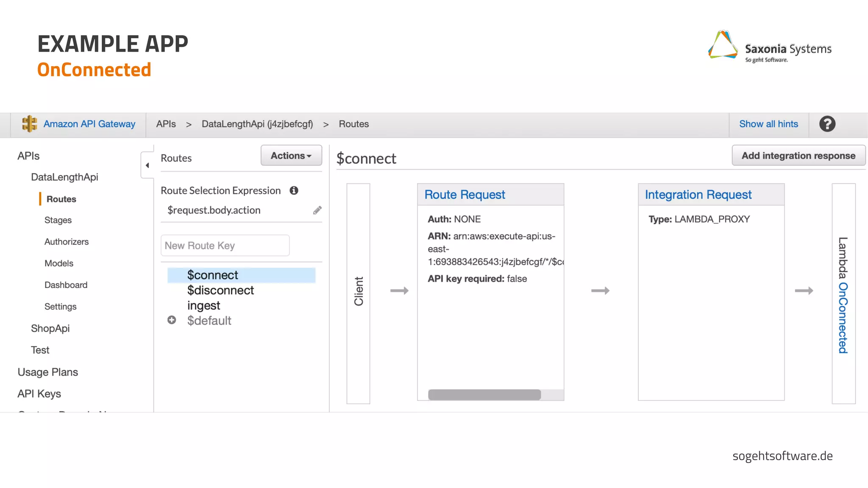Select APIs in the left sidebar
Viewport: 868px width, 488px height.
tap(28, 156)
